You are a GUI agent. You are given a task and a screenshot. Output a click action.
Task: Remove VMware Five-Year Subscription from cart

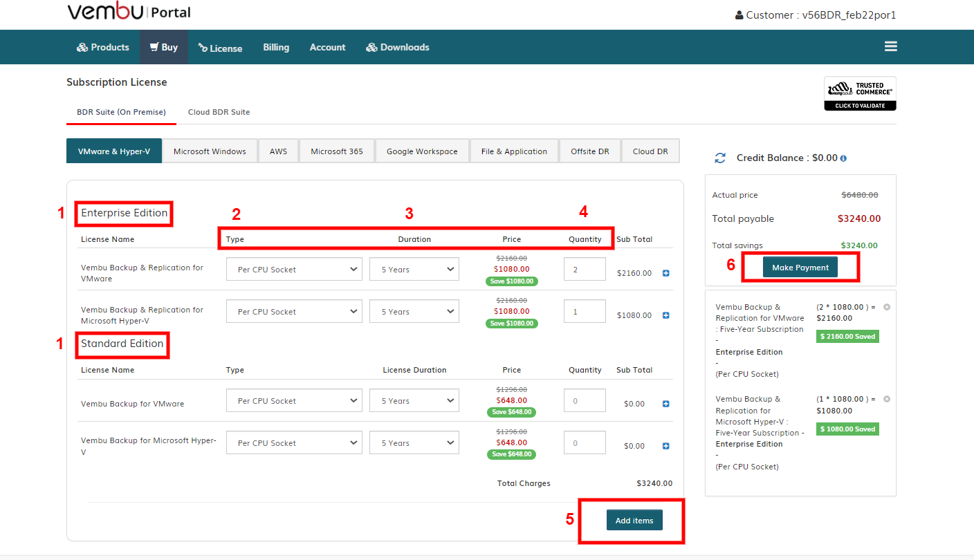[887, 306]
